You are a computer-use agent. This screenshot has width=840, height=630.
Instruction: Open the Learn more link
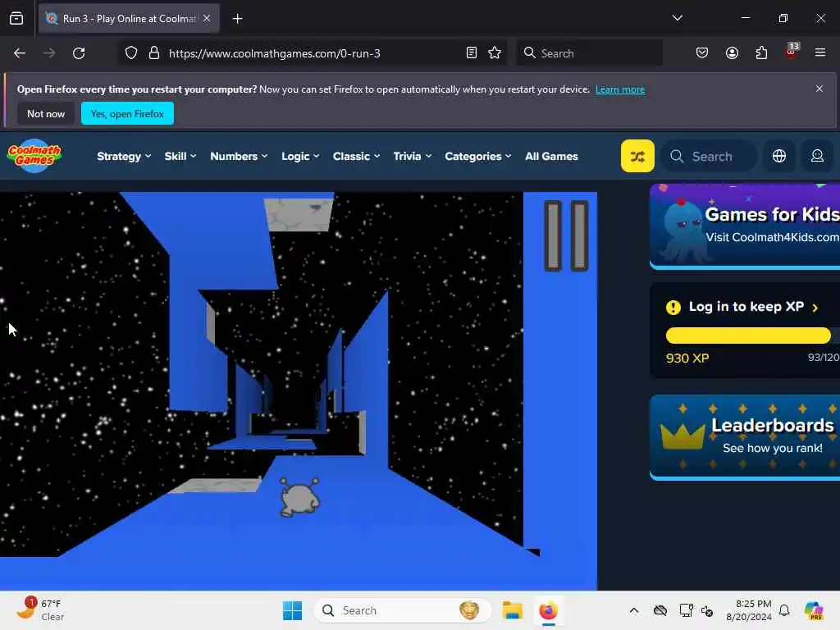coord(620,89)
